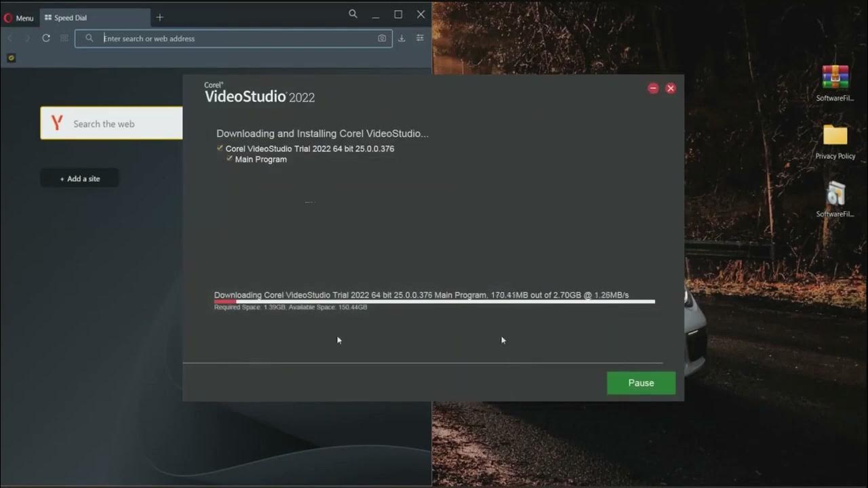This screenshot has width=868, height=488.
Task: Click the Yandex Y logo
Action: [x=57, y=123]
